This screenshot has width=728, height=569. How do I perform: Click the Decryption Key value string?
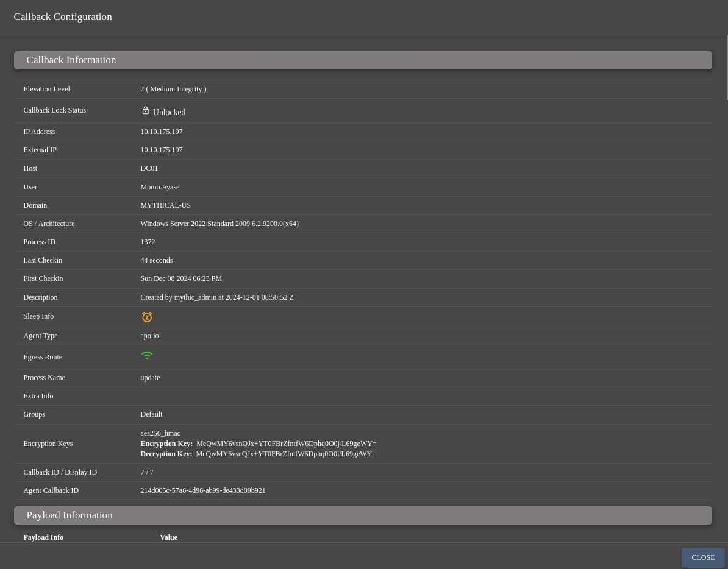point(286,453)
